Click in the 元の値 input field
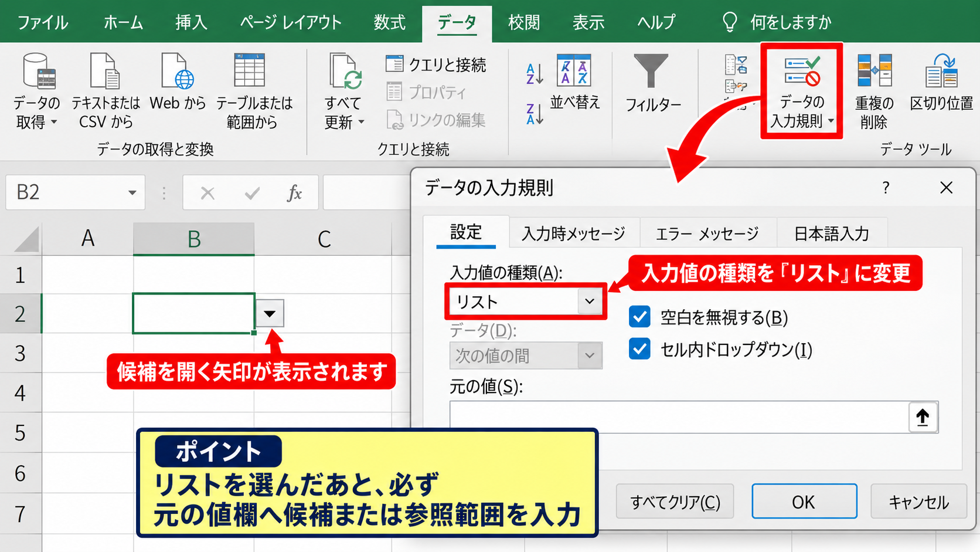The width and height of the screenshot is (980, 552). point(679,417)
